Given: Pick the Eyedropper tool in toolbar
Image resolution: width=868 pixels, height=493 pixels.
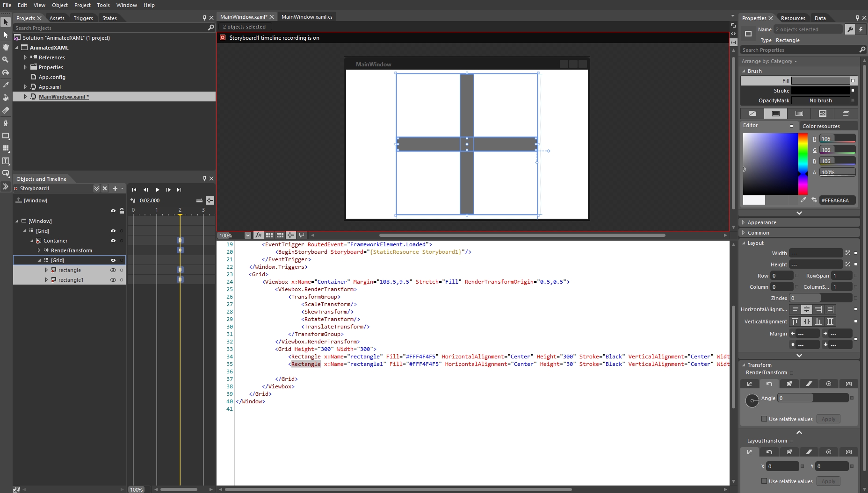Looking at the screenshot, I should (x=6, y=85).
